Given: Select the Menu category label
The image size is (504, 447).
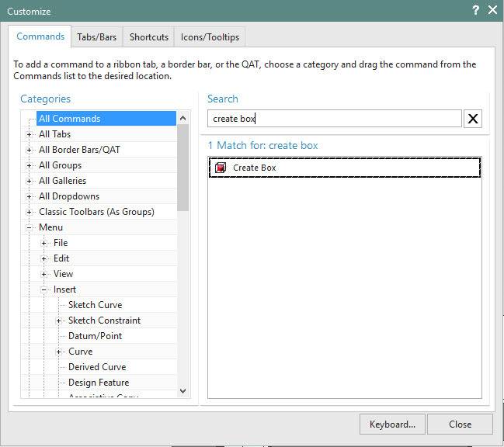Looking at the screenshot, I should pyautogui.click(x=50, y=227).
